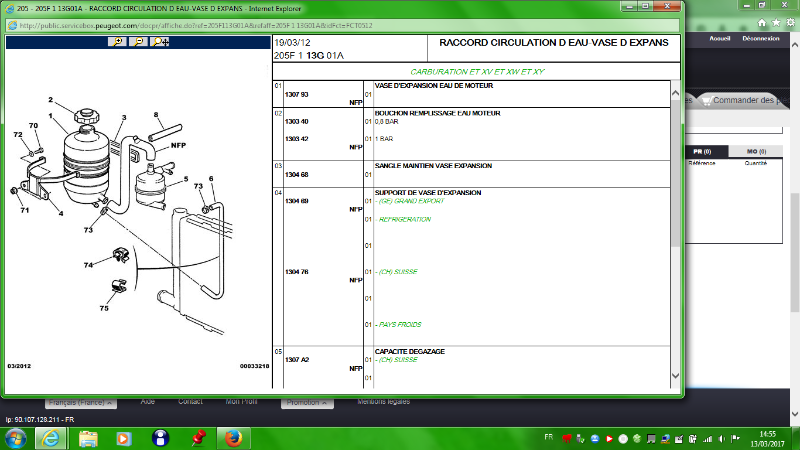
Task: Click the power plug tray icon
Action: [x=693, y=439]
